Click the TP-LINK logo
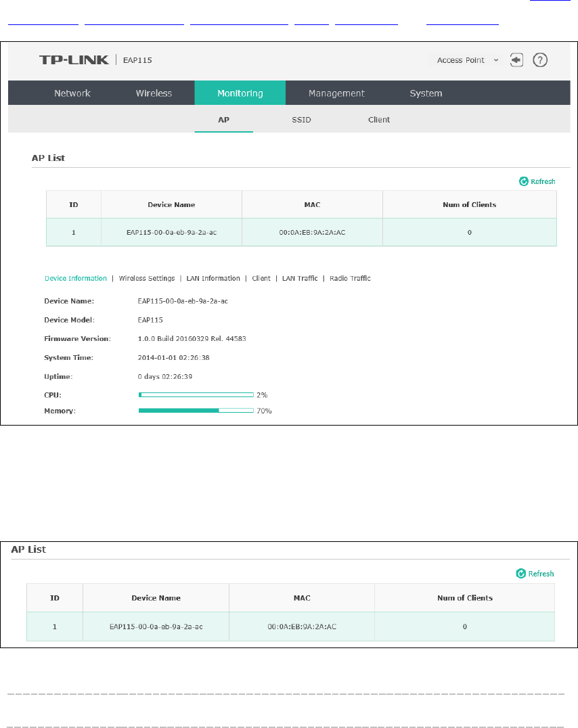Screen dimensions: 578x728 [74, 60]
